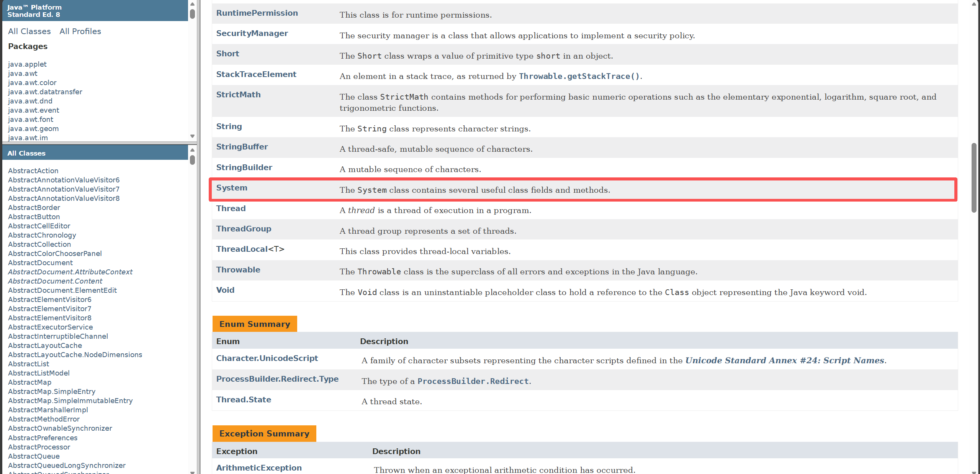Open the System class page
This screenshot has height=474, width=980.
(232, 188)
